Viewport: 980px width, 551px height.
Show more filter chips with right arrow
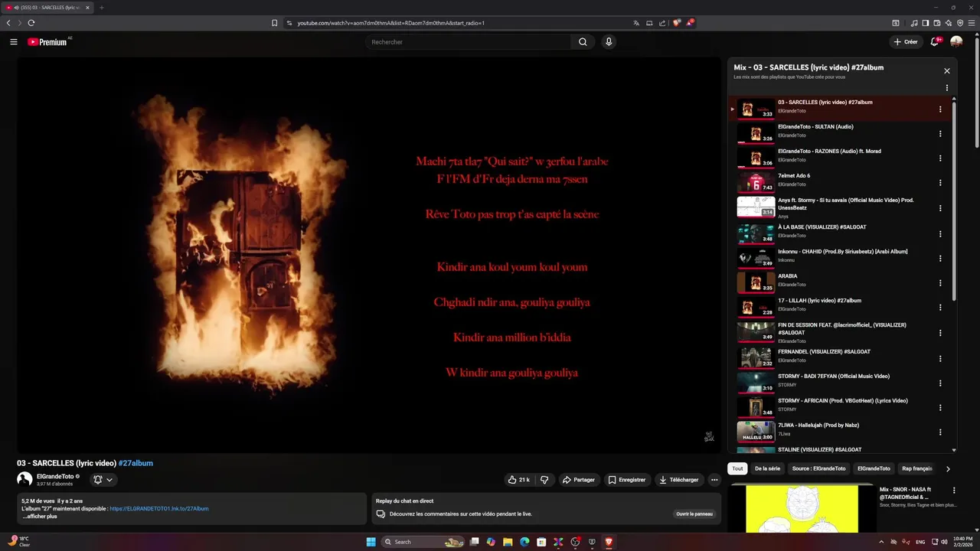948,469
